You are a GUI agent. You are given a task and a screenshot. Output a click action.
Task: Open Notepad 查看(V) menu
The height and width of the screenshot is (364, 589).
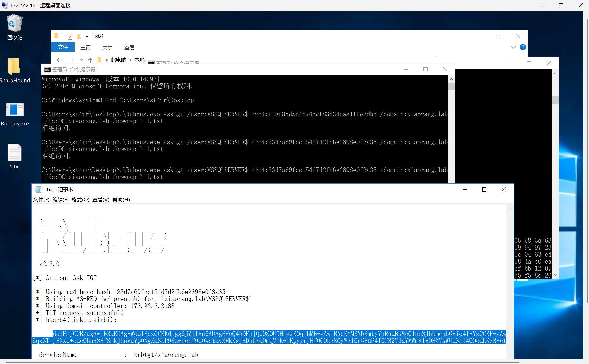[x=101, y=200]
